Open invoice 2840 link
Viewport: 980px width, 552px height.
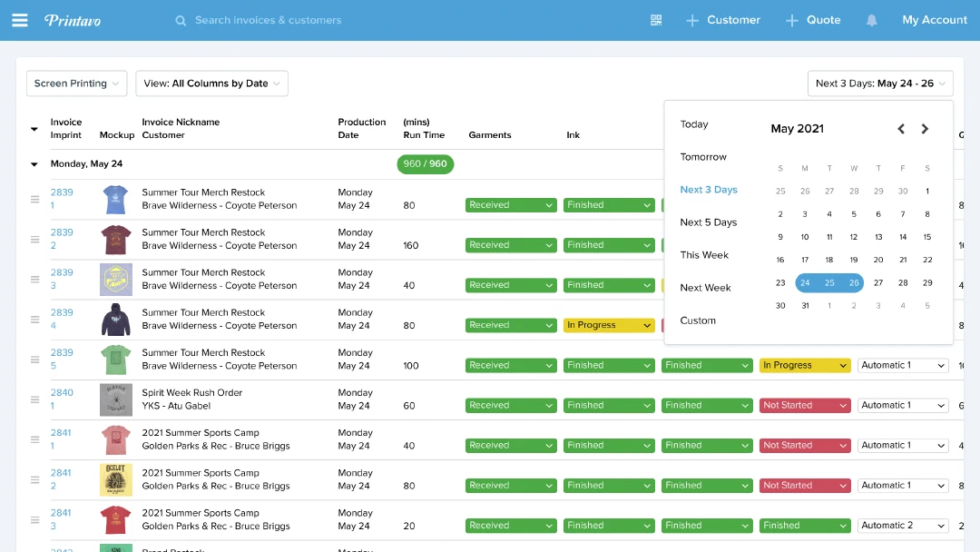(x=62, y=392)
